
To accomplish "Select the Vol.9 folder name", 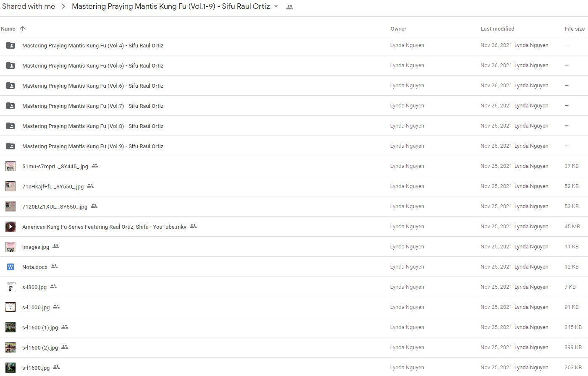I will click(x=93, y=146).
